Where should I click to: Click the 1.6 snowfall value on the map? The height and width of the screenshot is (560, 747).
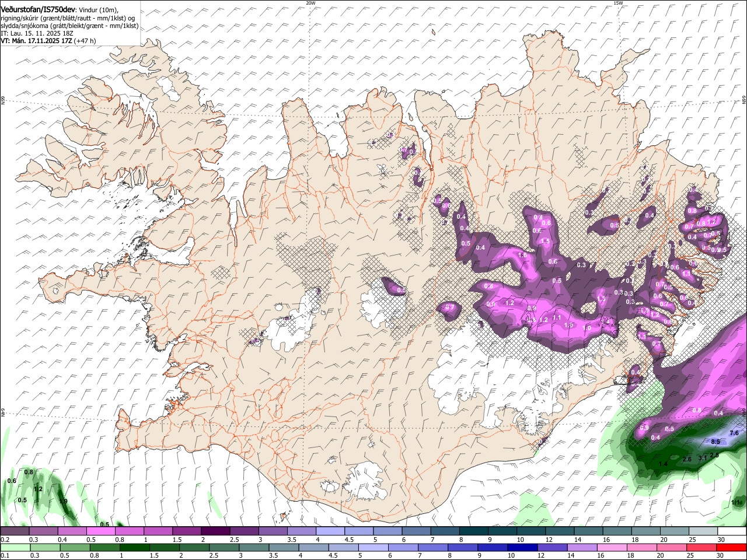[x=522, y=255]
